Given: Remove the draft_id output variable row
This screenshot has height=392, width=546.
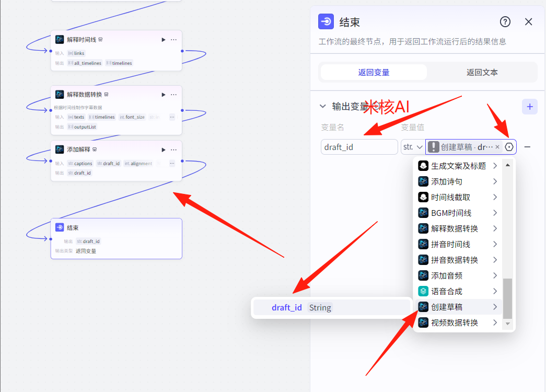Looking at the screenshot, I should tap(527, 147).
